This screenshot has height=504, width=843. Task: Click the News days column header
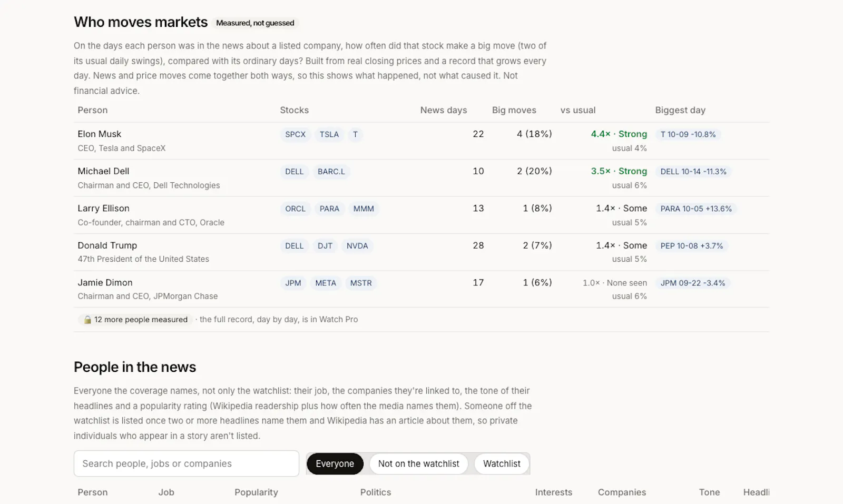(444, 110)
